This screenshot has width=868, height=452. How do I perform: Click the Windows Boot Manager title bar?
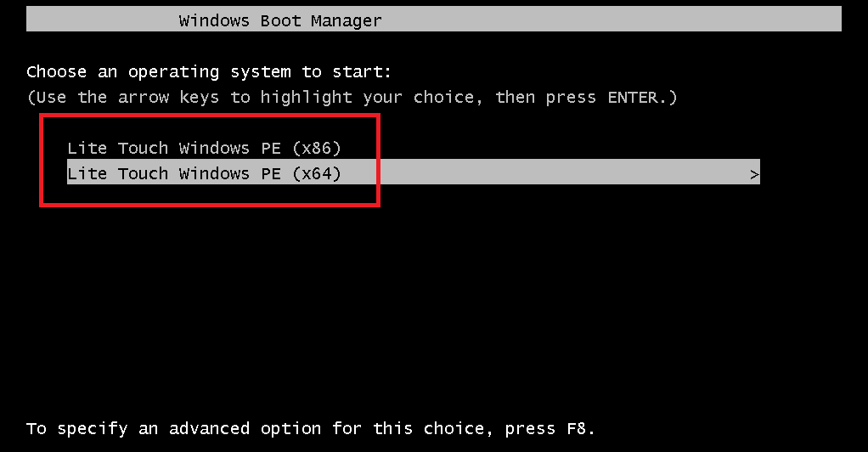coord(433,20)
